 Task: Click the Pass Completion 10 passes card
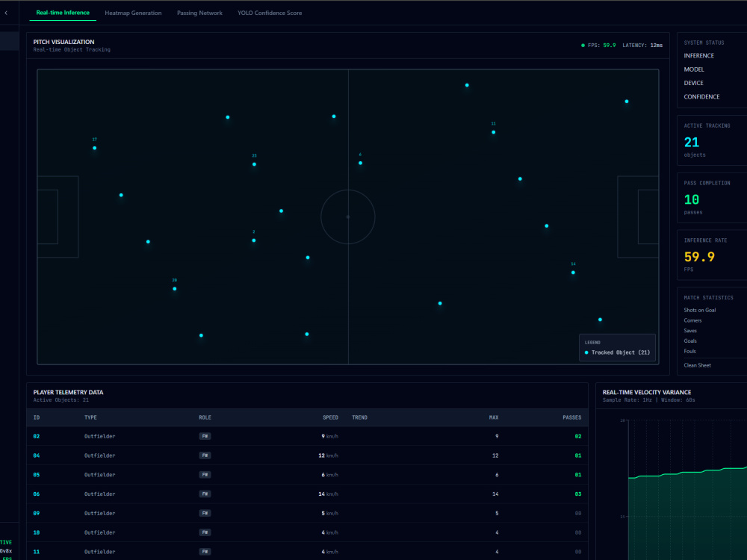pos(712,198)
